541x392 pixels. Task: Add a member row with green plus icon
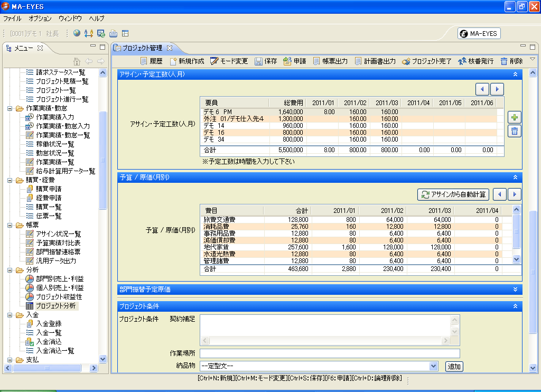515,117
